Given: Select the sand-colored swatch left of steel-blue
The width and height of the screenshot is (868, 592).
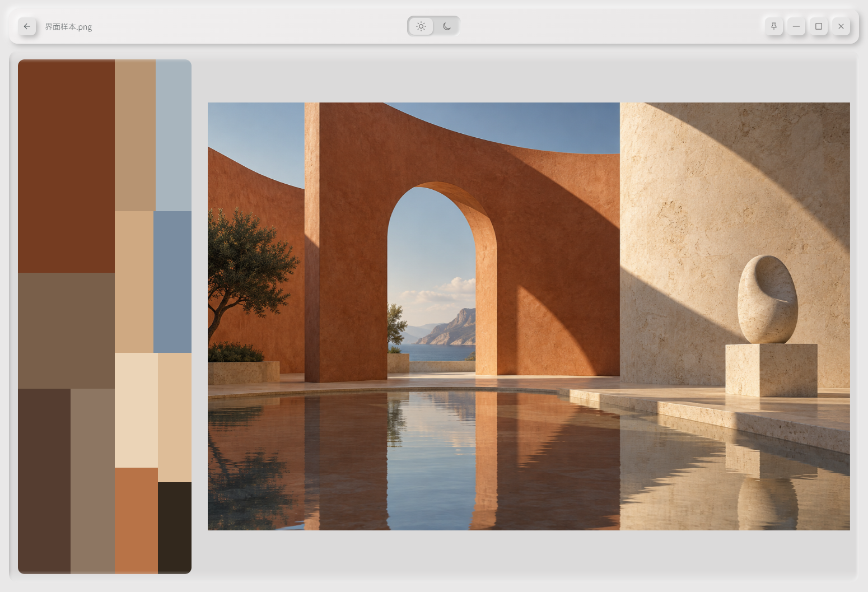Looking at the screenshot, I should pos(134,282).
